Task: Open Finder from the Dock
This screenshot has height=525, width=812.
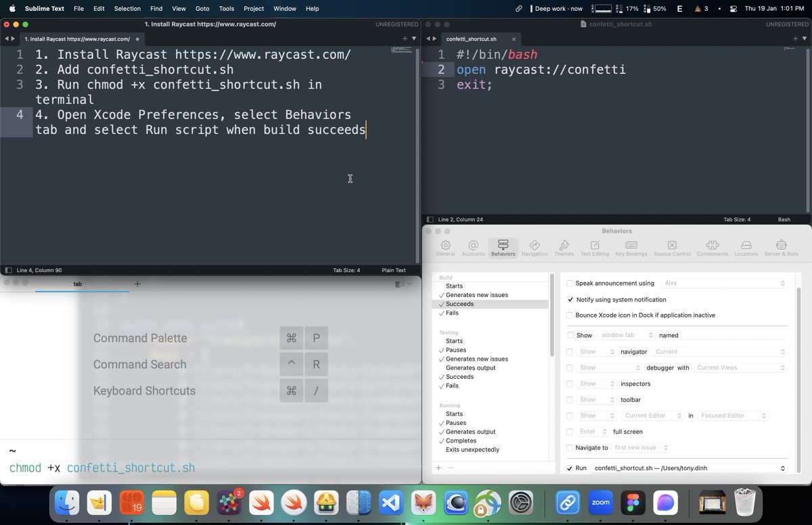Action: pos(67,504)
